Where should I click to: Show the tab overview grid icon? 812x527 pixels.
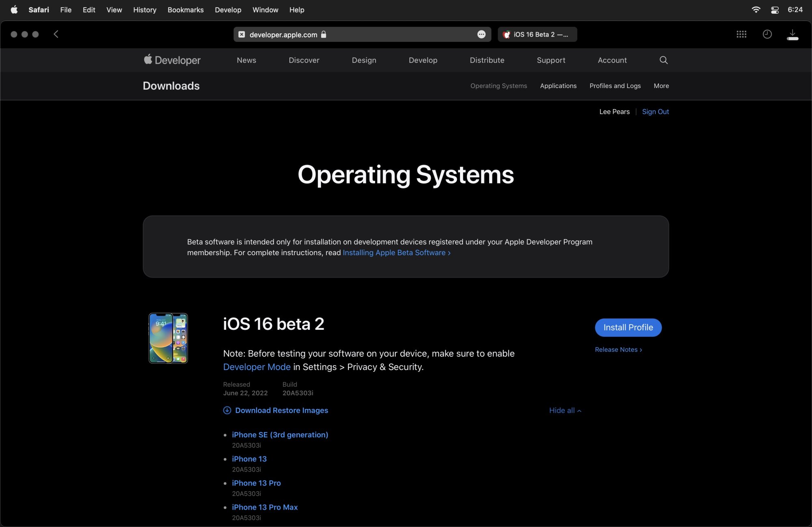pos(741,34)
